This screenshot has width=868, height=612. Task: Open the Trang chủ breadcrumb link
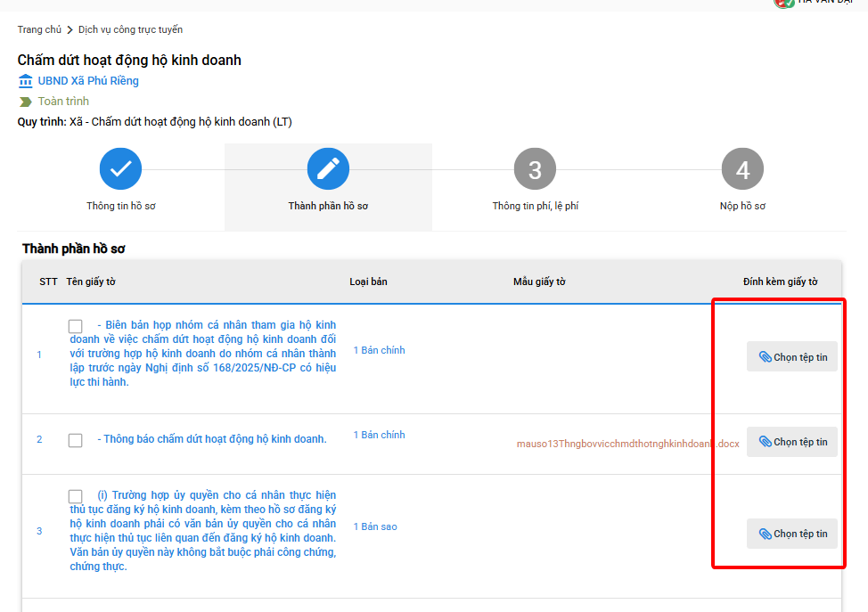(39, 29)
